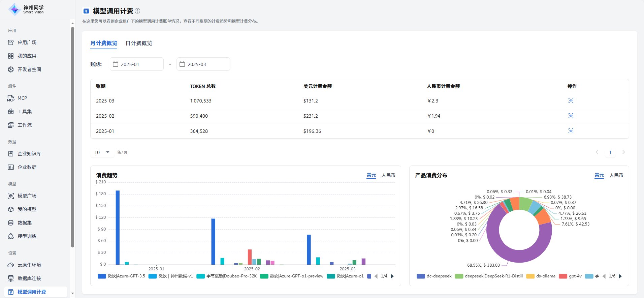This screenshot has height=298, width=644.
Task: Switch to 日计费概览 tab
Action: [139, 43]
